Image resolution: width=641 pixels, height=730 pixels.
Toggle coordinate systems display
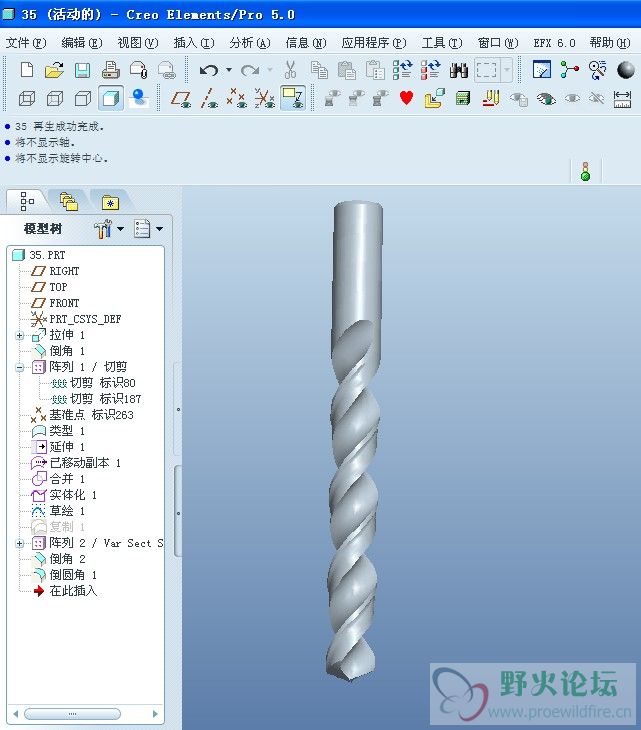pyautogui.click(x=264, y=99)
